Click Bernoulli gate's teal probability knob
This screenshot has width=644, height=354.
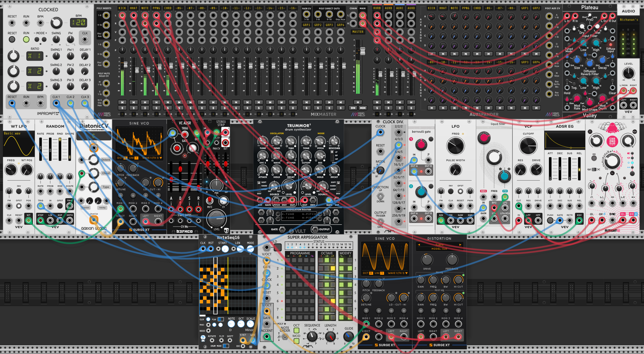pos(421,192)
